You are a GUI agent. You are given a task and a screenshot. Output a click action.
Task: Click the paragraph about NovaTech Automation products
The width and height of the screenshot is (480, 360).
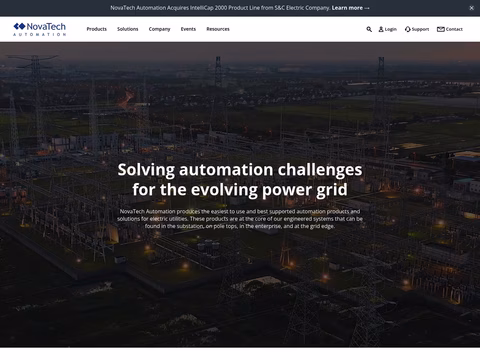coord(240,219)
